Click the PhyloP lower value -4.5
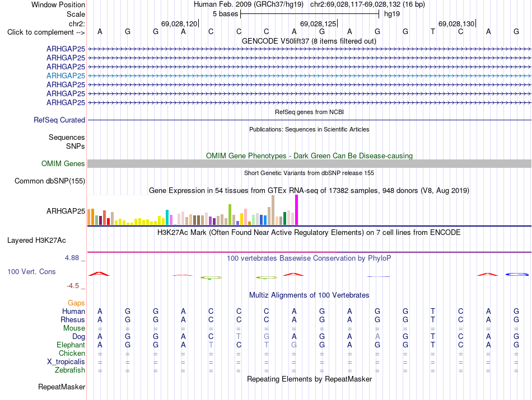Viewport: 532px width, 400px height. [73, 286]
